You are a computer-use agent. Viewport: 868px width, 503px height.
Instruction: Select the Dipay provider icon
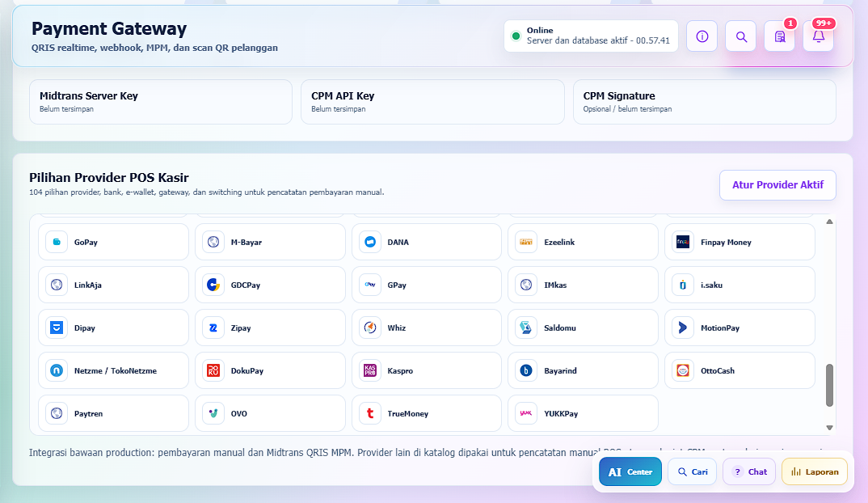57,328
